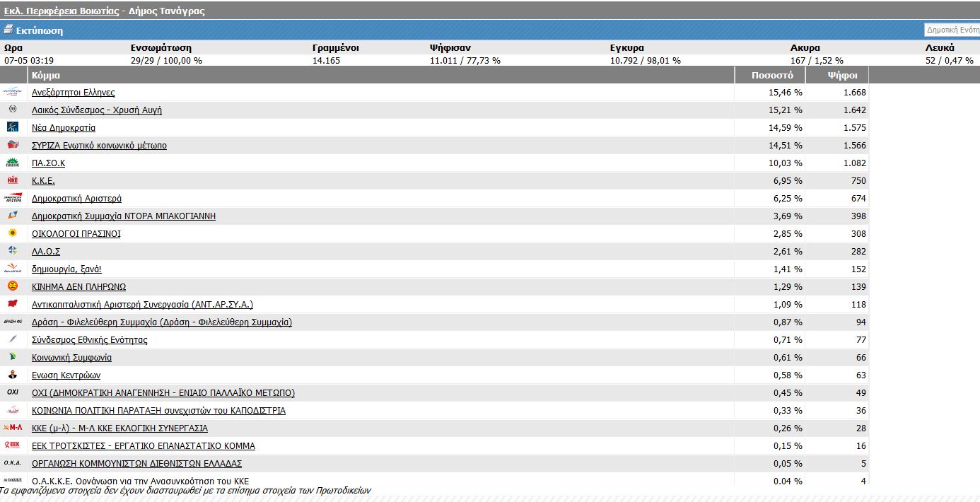This screenshot has height=502, width=980.
Task: Click the O.K.Δ. party logo icon
Action: 13,463
